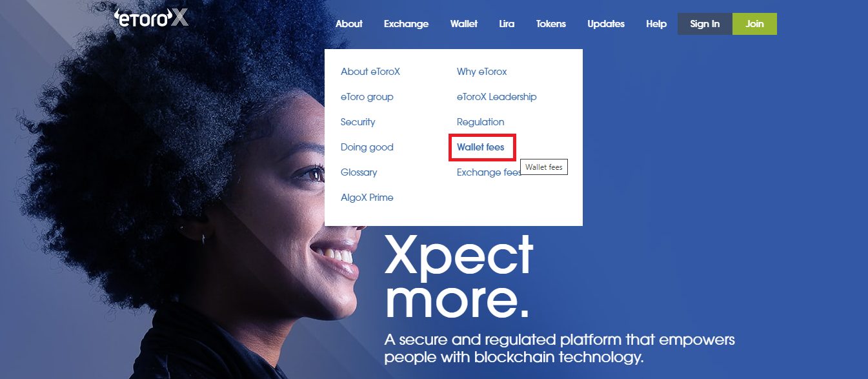The height and width of the screenshot is (379, 868).
Task: Open the About eToroX link
Action: click(x=370, y=72)
